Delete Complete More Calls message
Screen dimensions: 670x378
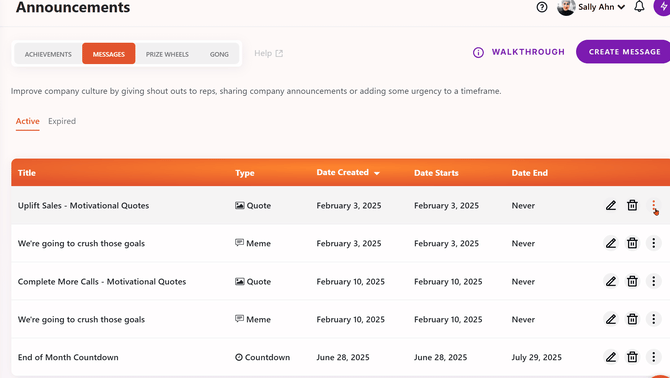pos(632,281)
